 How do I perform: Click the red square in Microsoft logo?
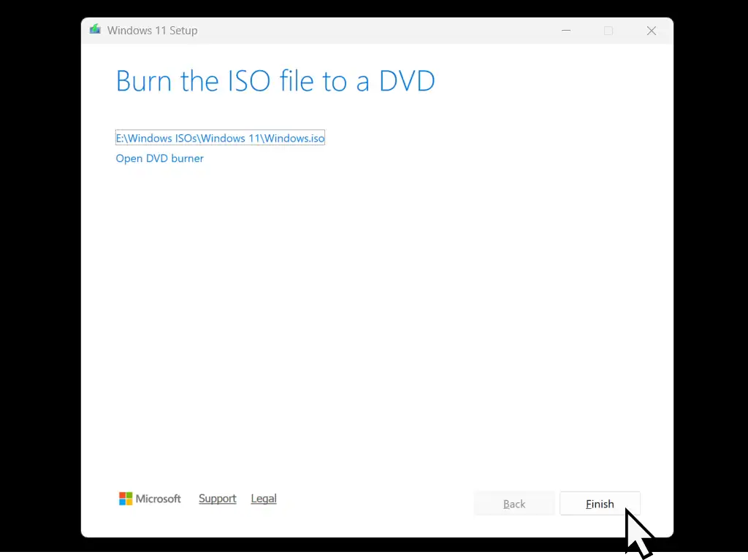tap(123, 495)
